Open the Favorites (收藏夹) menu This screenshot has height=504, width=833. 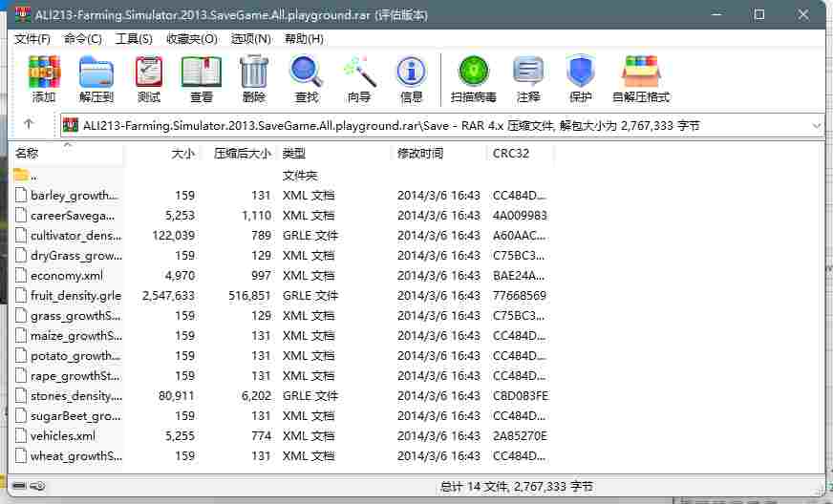point(192,39)
